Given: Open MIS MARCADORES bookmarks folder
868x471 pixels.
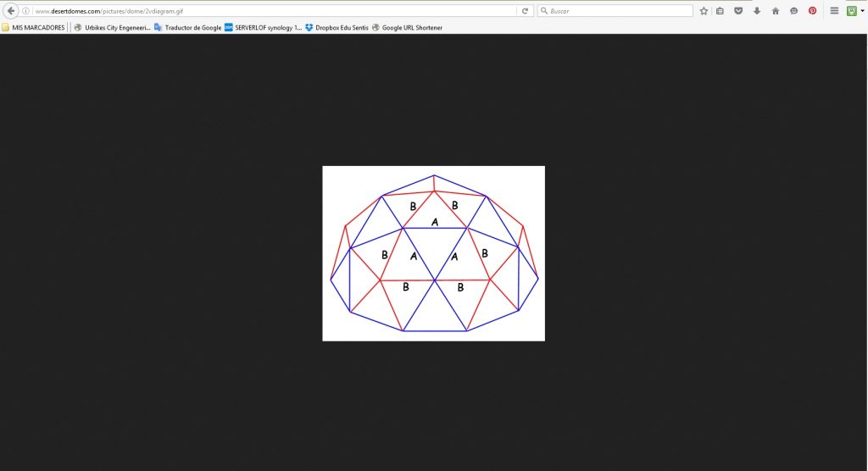Looking at the screenshot, I should tap(33, 27).
